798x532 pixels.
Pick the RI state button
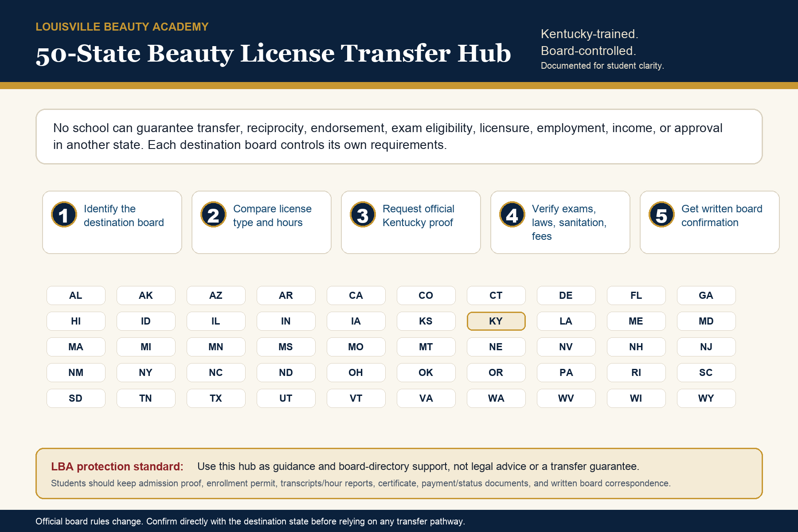pos(636,372)
